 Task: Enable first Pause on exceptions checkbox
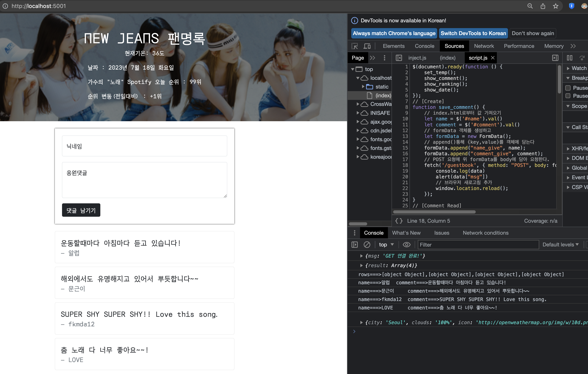point(568,88)
